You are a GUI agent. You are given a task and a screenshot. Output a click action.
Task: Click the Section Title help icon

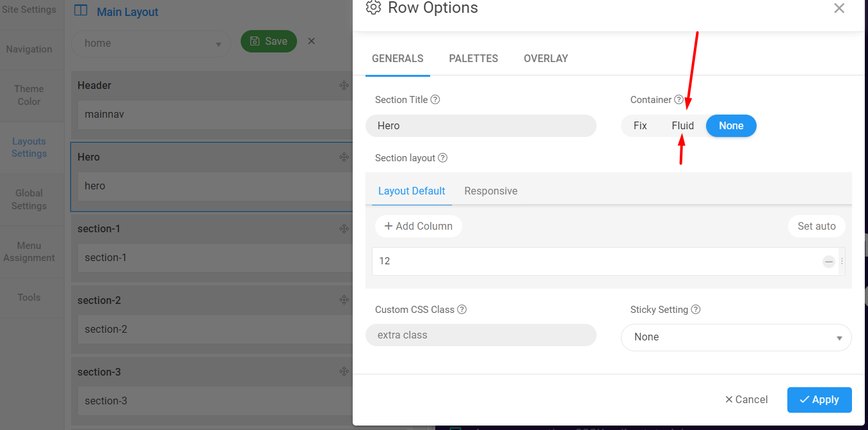(435, 100)
